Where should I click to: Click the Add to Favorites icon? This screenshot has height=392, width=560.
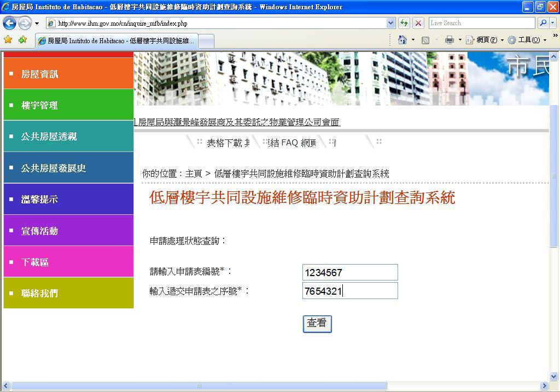tap(22, 40)
